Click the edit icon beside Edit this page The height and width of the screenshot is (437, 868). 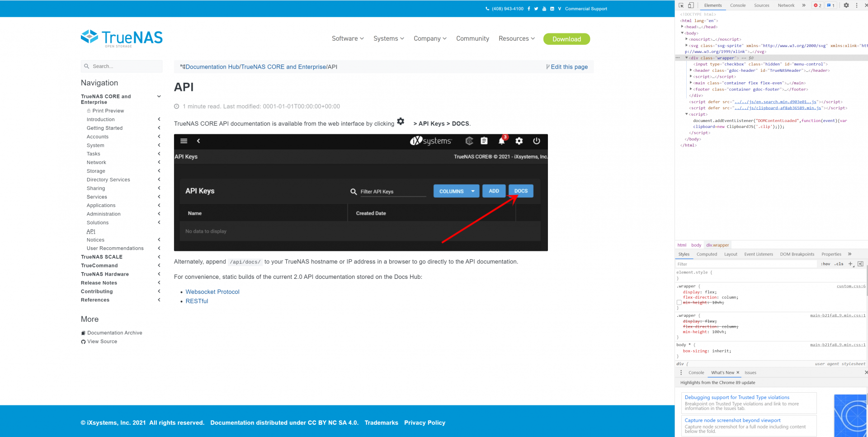click(548, 67)
